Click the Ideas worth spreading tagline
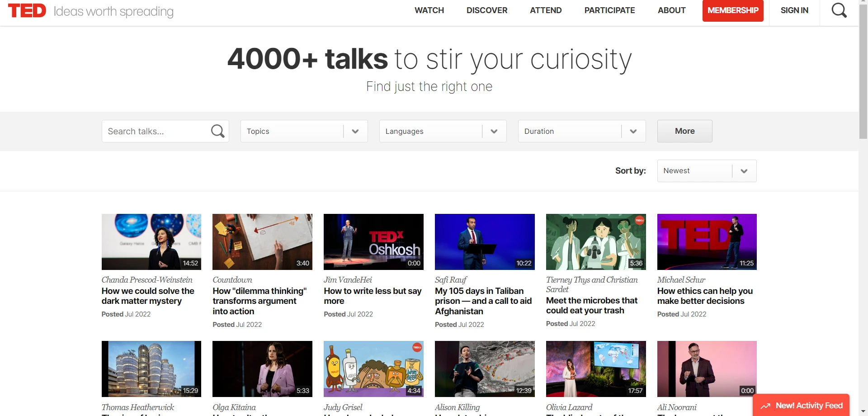 tap(113, 12)
